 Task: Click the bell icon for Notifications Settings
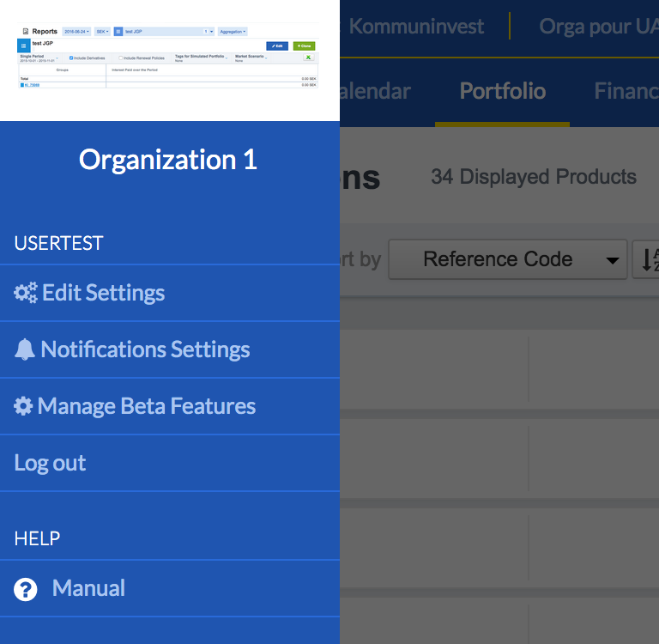[25, 349]
